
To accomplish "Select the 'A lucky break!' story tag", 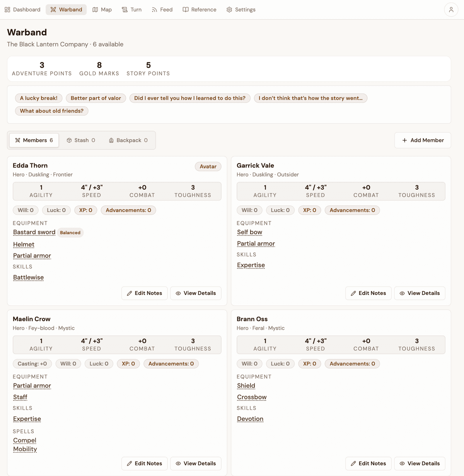I will tap(39, 98).
